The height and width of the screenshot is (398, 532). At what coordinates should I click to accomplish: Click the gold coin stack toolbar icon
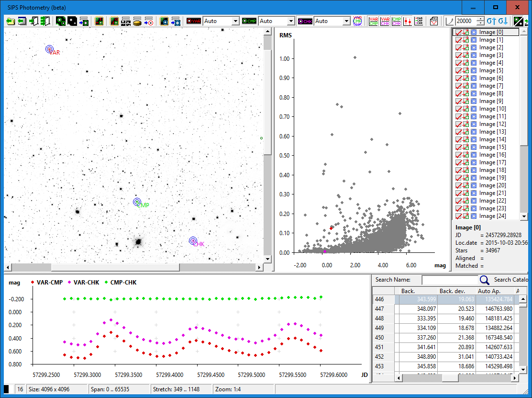(137, 21)
